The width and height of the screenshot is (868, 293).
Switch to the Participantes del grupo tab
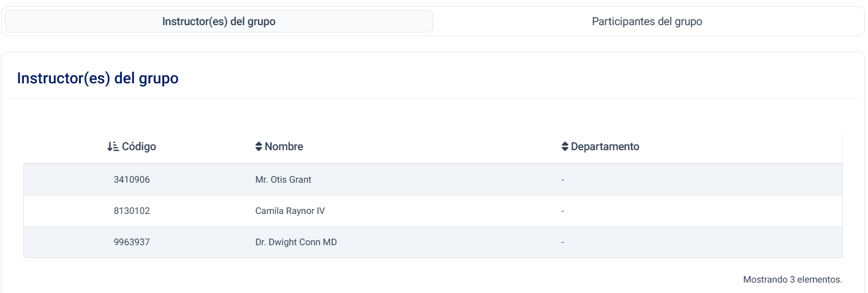(647, 21)
